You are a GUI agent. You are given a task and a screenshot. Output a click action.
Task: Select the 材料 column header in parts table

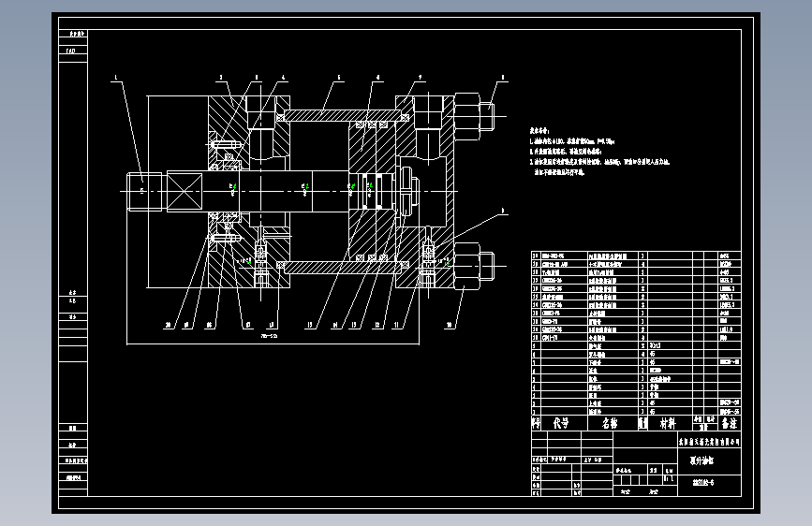[668, 423]
